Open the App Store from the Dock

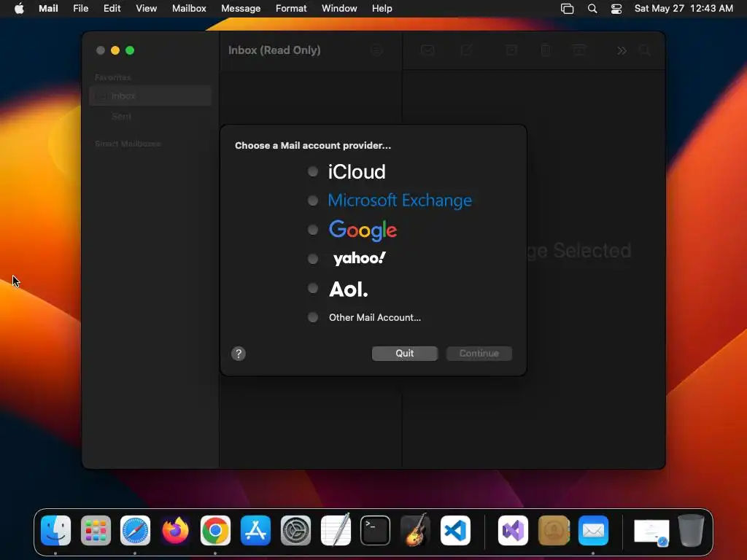pos(255,531)
